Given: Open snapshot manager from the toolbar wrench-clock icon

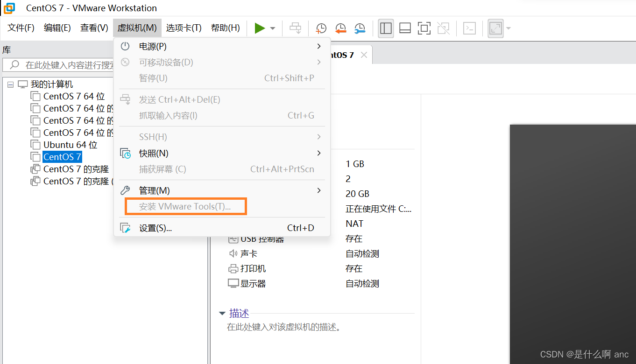Looking at the screenshot, I should point(360,28).
